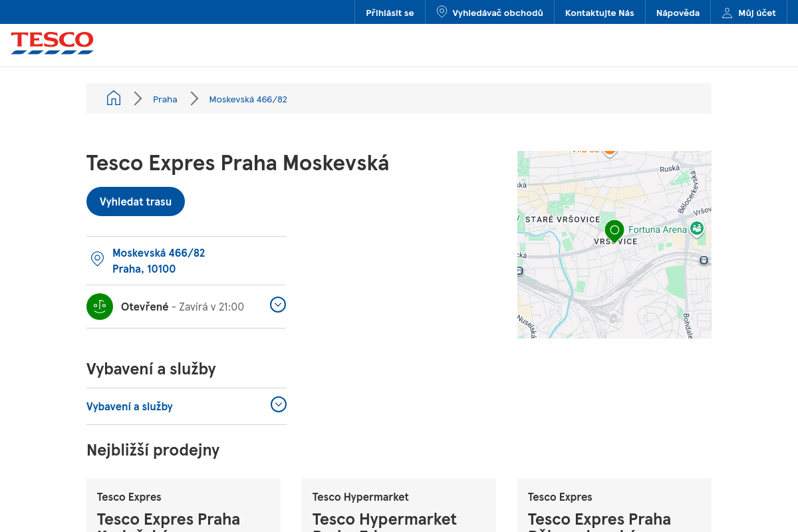Click the transit station icon on map's right edge
The height and width of the screenshot is (532, 798).
coord(704,260)
